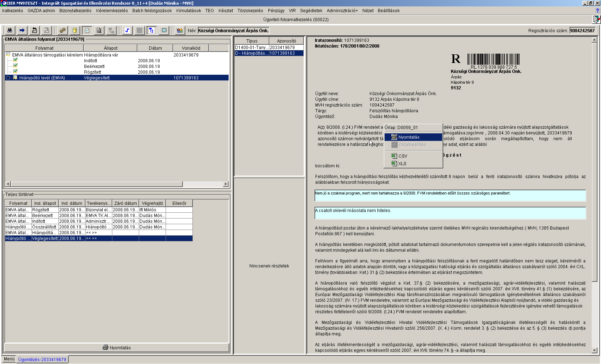Click the Folyamat column header in the process tree
This screenshot has width=601, height=364.
coord(44,48)
